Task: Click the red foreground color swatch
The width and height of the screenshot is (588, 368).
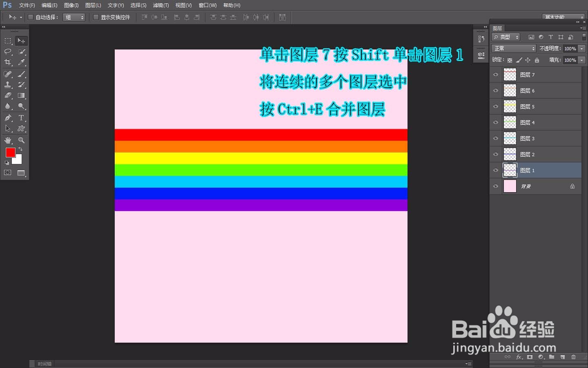Action: tap(11, 153)
